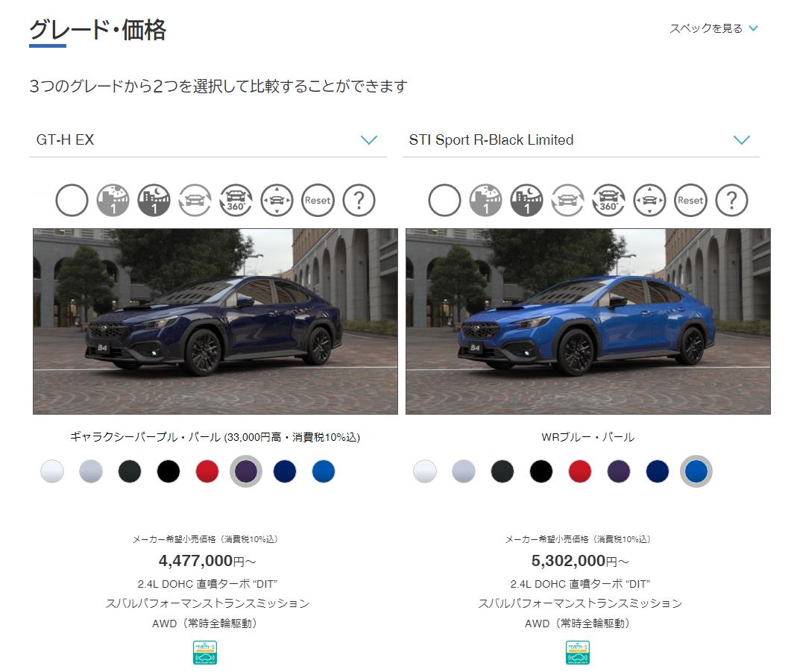Switch the GT-H EX view to night scene
Image resolution: width=791 pixels, height=672 pixels.
(154, 201)
